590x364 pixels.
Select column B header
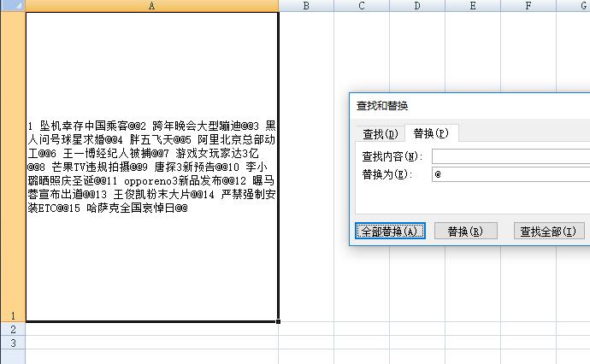pyautogui.click(x=306, y=6)
